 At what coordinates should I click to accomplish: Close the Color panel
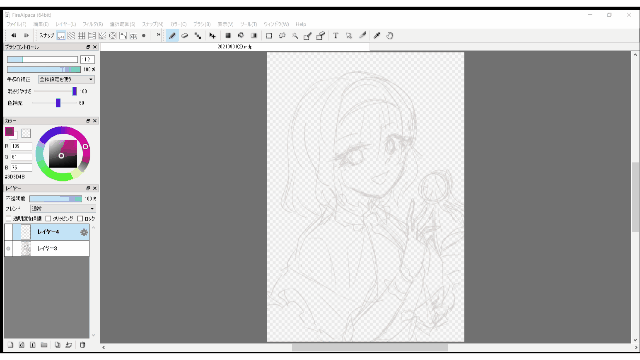[x=95, y=121]
